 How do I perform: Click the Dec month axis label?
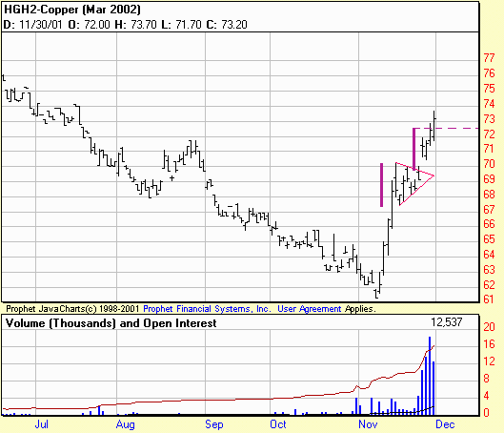[x=445, y=424]
